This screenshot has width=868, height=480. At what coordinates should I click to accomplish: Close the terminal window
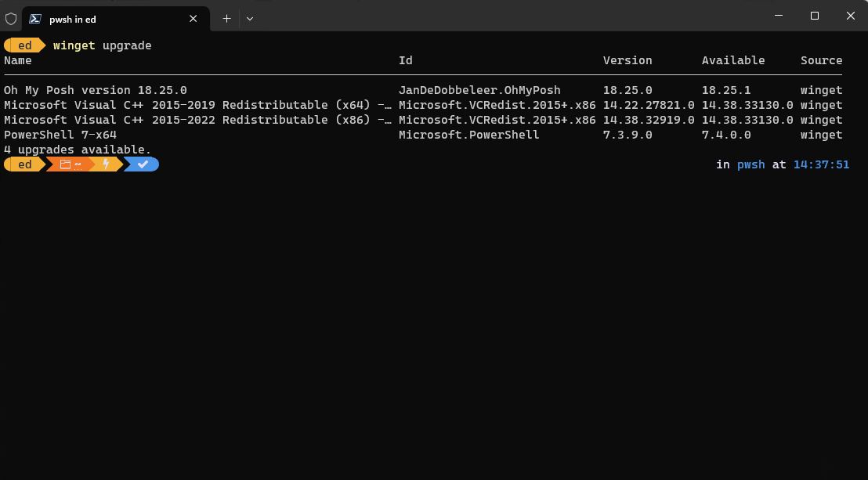850,16
